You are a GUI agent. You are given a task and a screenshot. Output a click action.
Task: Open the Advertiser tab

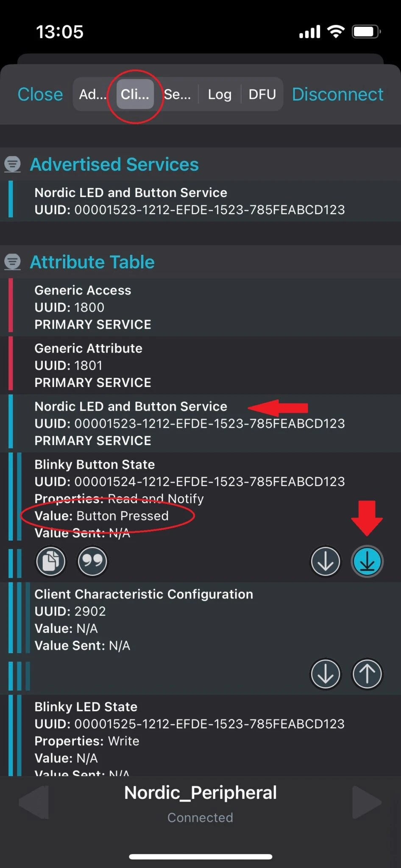(93, 94)
